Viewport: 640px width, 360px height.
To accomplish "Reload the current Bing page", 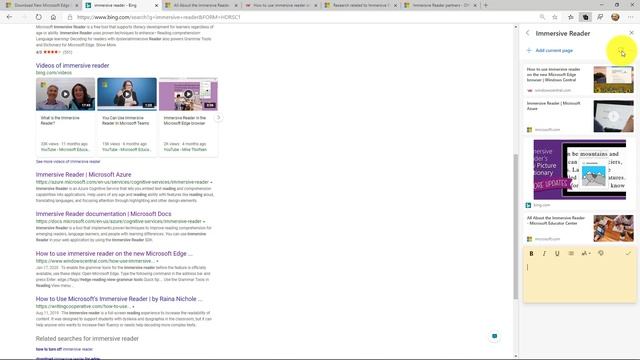I will pos(38,17).
